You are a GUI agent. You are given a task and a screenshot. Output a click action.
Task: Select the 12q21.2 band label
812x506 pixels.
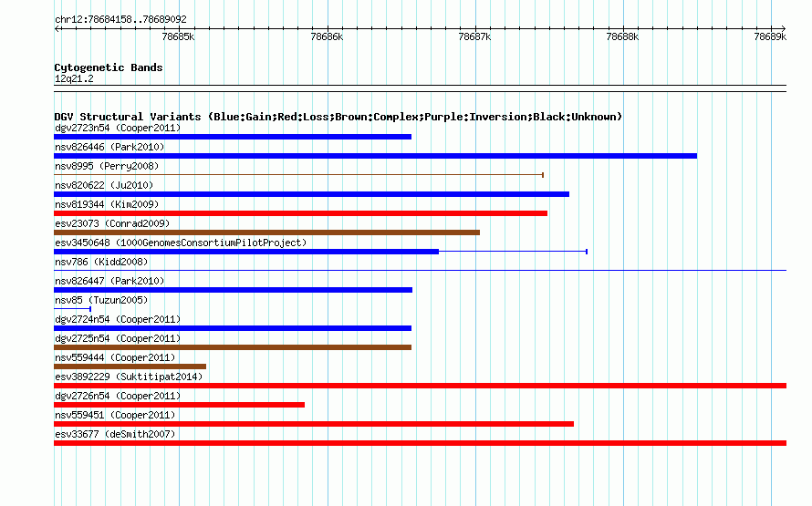click(x=74, y=78)
